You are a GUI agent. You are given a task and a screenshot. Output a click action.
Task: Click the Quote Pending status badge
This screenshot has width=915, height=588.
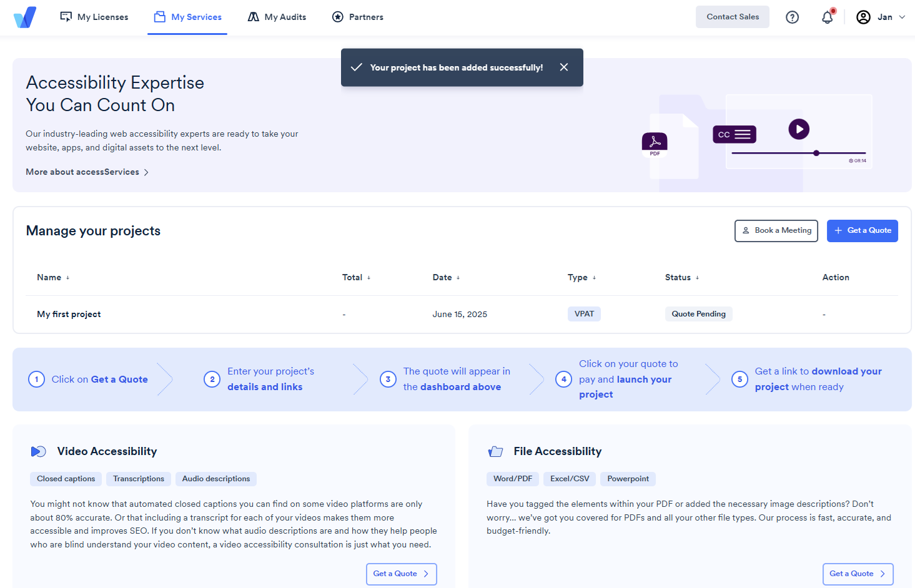pos(698,314)
